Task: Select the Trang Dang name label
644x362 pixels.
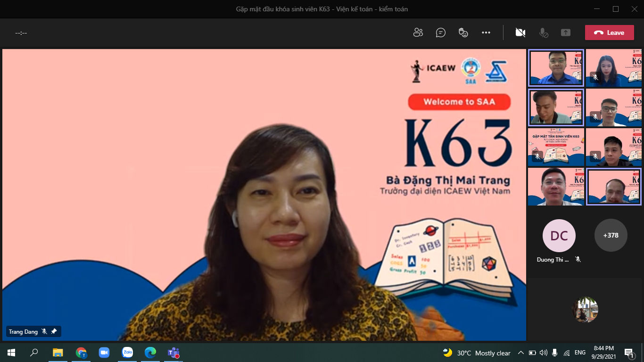Action: pos(23,332)
